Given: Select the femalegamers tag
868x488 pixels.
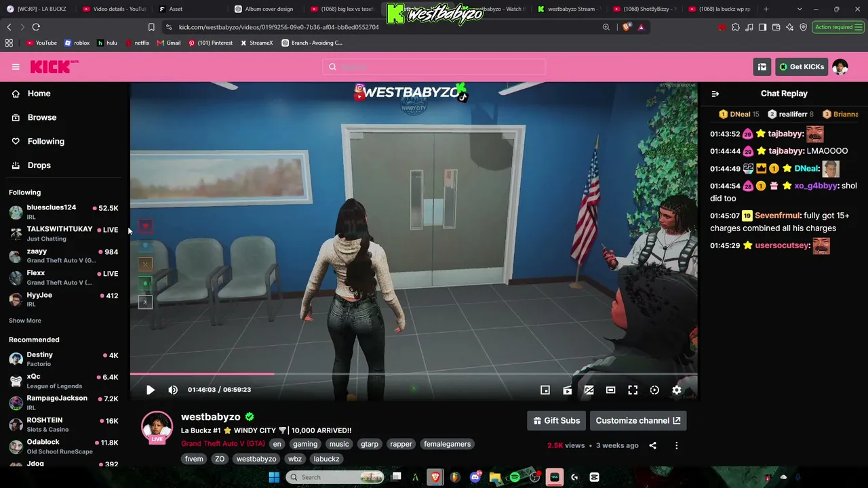Looking at the screenshot, I should pos(447,444).
